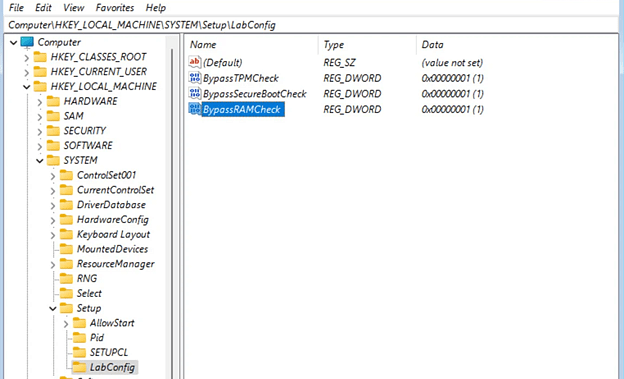Click the SYSTEM folder icon
The image size is (624, 379).
53,160
